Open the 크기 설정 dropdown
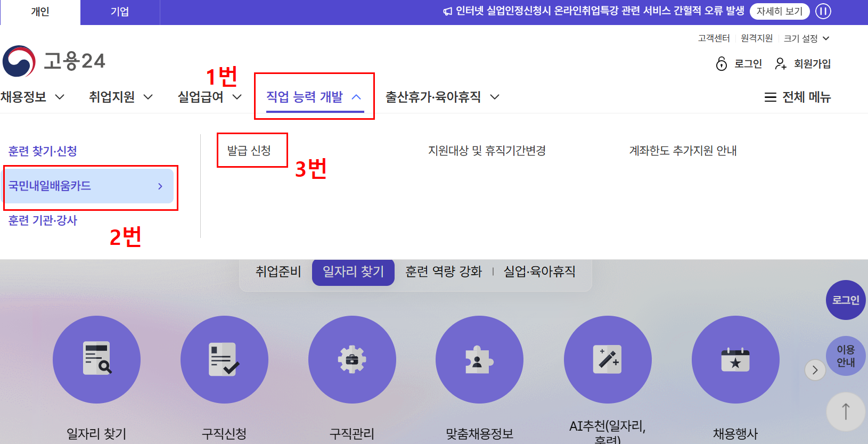 tap(806, 38)
